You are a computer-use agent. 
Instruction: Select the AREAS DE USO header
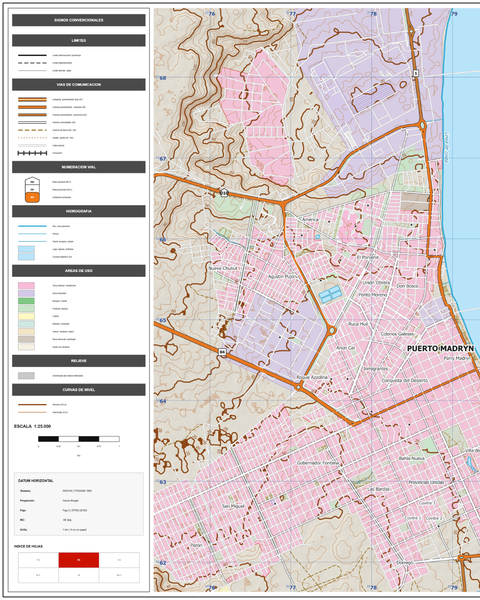pyautogui.click(x=79, y=271)
